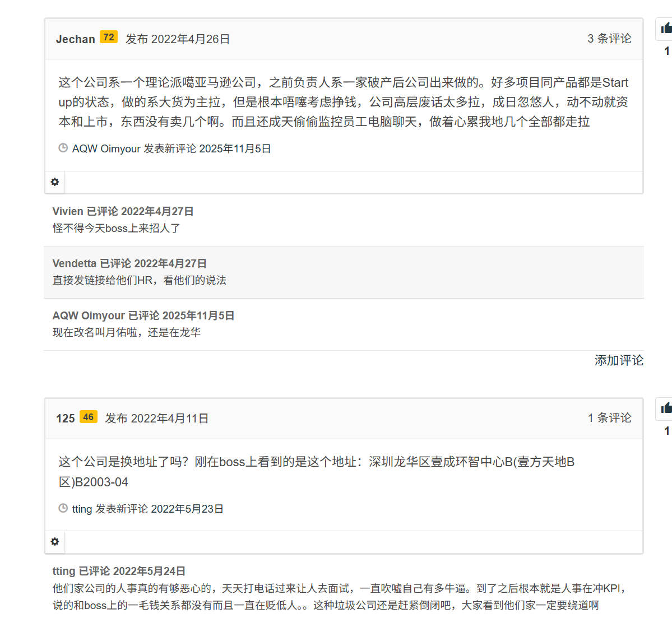The height and width of the screenshot is (618, 672).
Task: Click thumbs-up icon on 125's post
Action: (666, 408)
